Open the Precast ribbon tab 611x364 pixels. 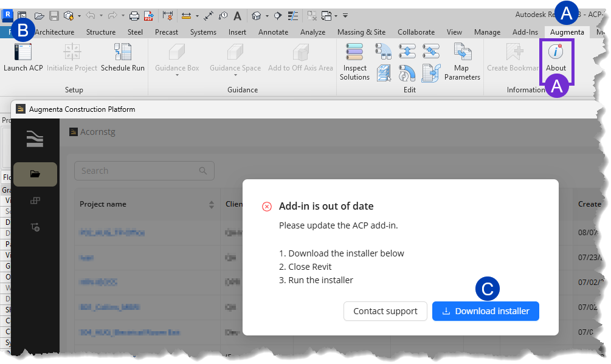tap(167, 32)
